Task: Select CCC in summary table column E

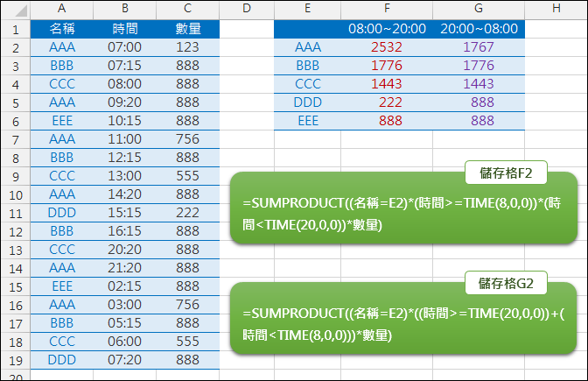Action: click(307, 84)
